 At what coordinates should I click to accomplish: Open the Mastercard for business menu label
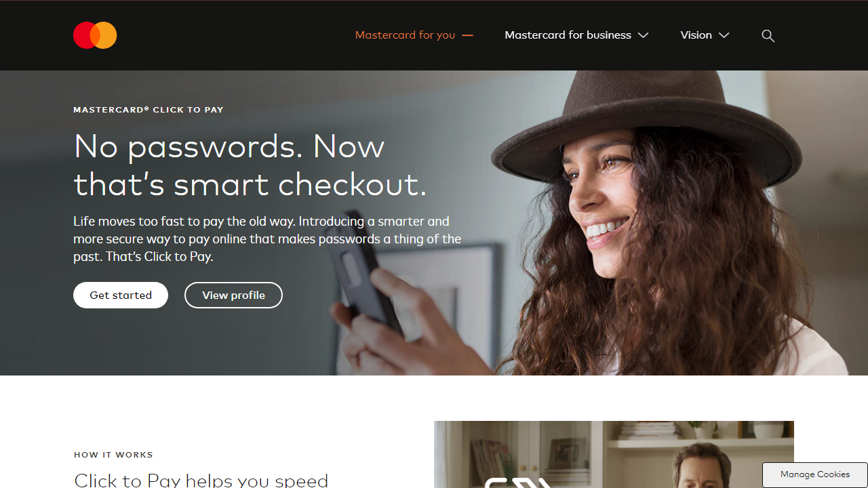568,35
